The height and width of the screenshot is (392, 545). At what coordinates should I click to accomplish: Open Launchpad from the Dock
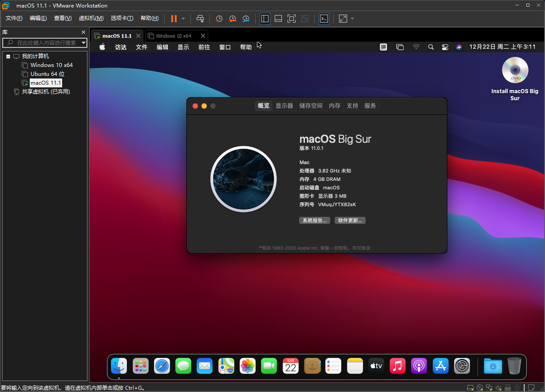[x=141, y=366]
